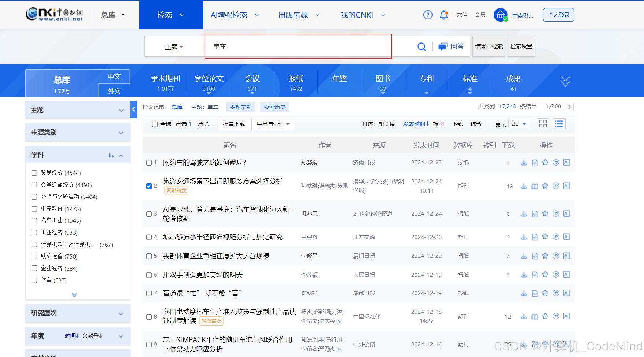Favorite the 网约车的驾驶之路如何破局 article
This screenshot has height=357, width=644.
click(x=545, y=162)
